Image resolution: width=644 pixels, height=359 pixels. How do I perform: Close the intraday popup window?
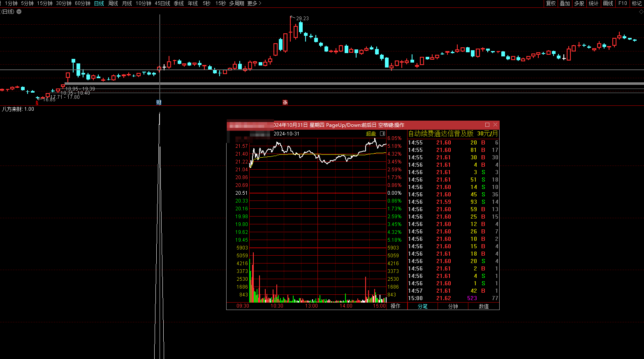click(496, 125)
